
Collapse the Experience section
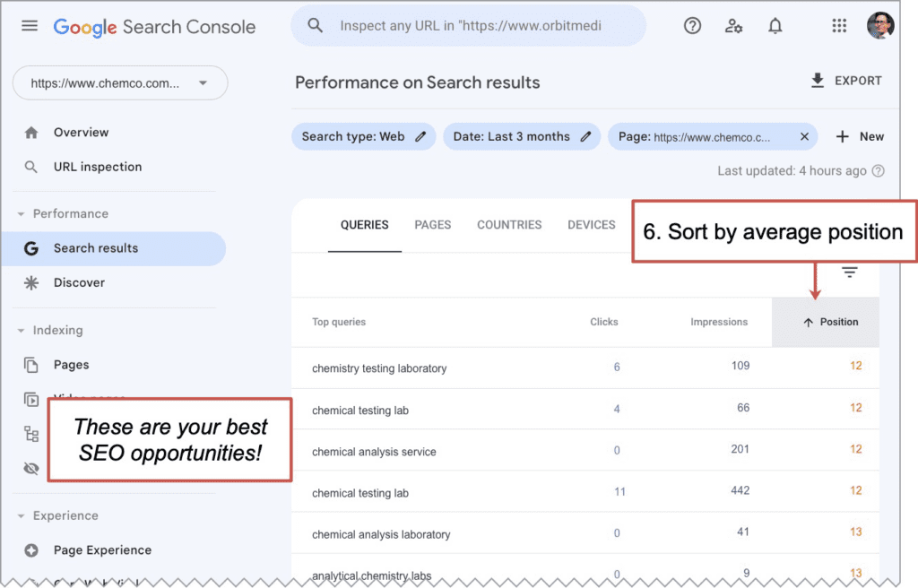[21, 516]
